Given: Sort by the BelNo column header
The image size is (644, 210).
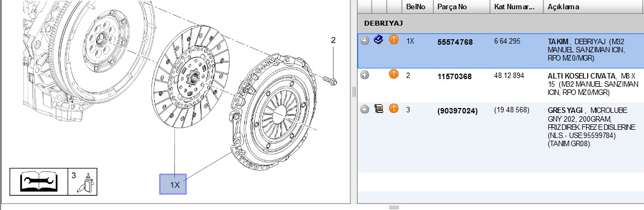Looking at the screenshot, I should pyautogui.click(x=417, y=7).
